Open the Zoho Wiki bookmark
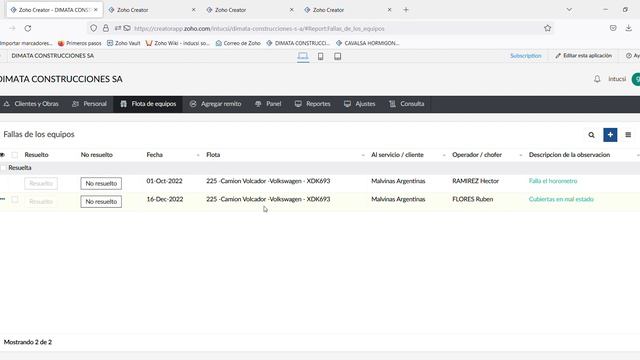Viewport: 640px width, 360px height. tap(178, 43)
